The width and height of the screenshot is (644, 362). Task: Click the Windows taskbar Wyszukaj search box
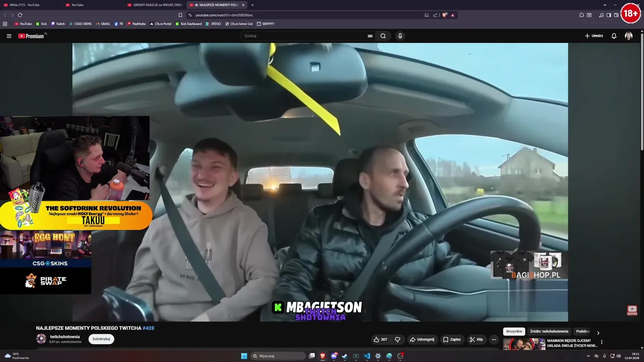click(278, 356)
